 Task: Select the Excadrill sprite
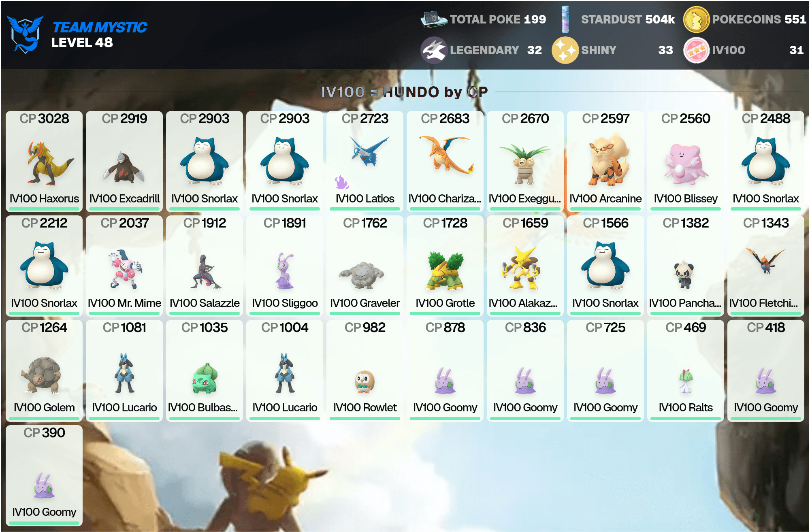click(124, 167)
